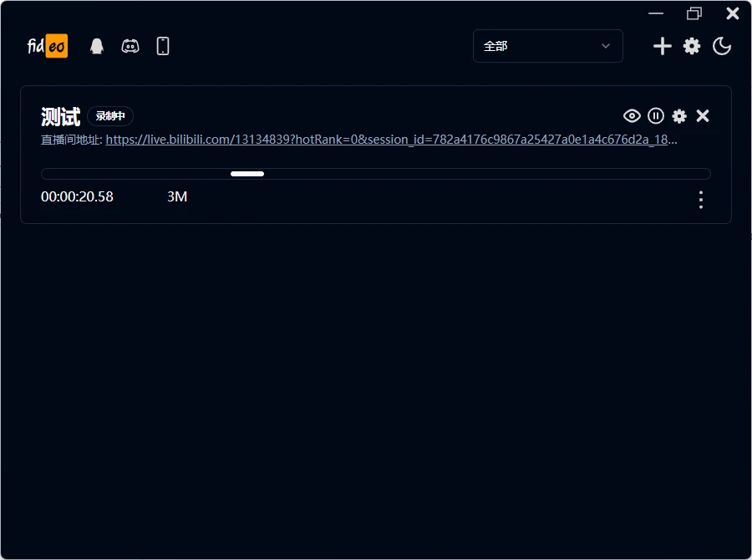Open the three-dot more options menu
This screenshot has width=752, height=560.
[701, 200]
